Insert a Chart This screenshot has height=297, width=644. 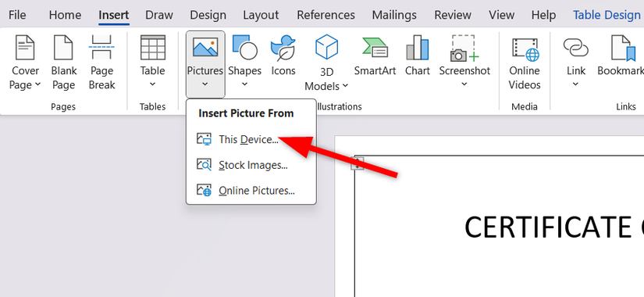pos(418,55)
